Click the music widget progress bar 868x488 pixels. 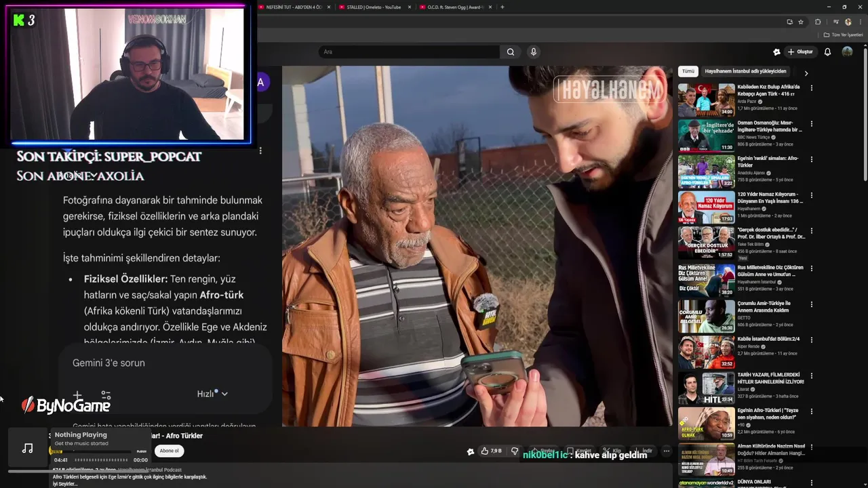click(90, 451)
